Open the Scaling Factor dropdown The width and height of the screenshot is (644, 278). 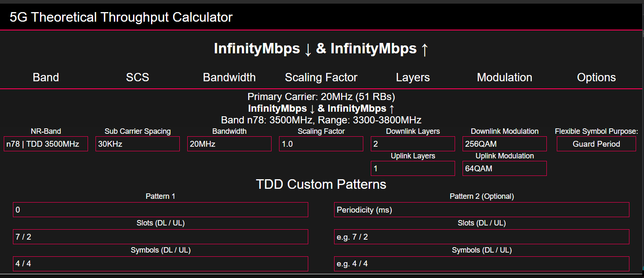[321, 144]
